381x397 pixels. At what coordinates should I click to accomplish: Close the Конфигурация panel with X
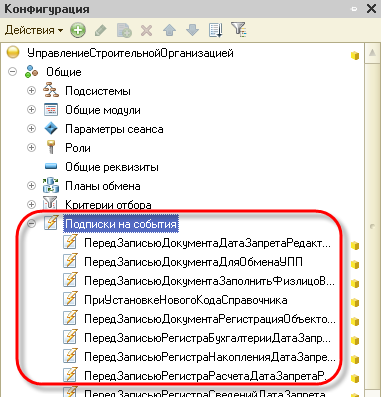click(x=371, y=9)
